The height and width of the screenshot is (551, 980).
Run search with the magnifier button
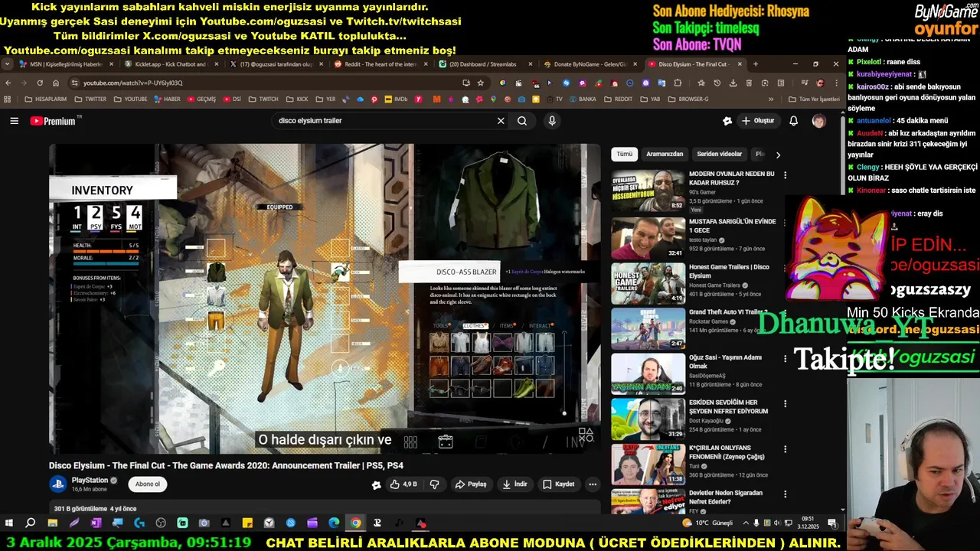click(522, 121)
